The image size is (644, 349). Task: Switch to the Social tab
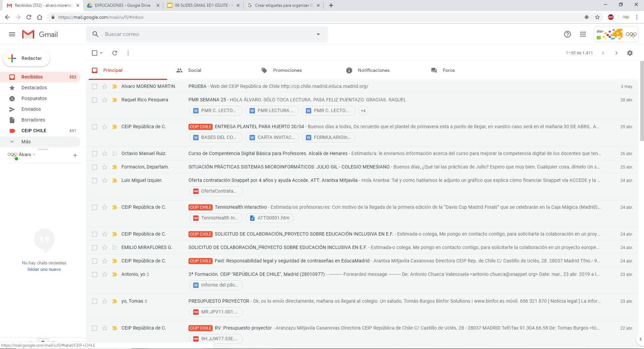point(189,70)
